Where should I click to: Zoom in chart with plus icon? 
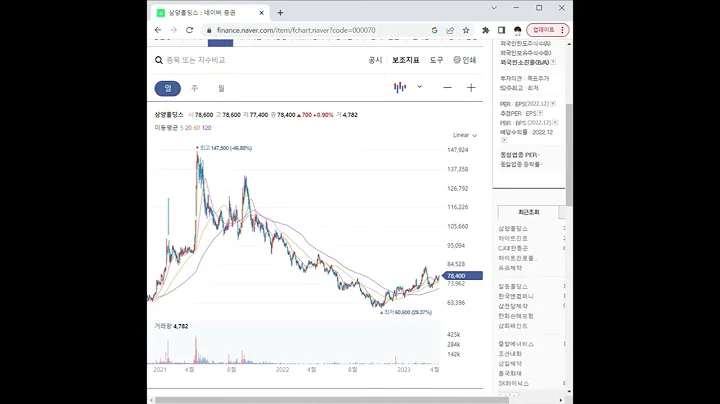click(471, 88)
